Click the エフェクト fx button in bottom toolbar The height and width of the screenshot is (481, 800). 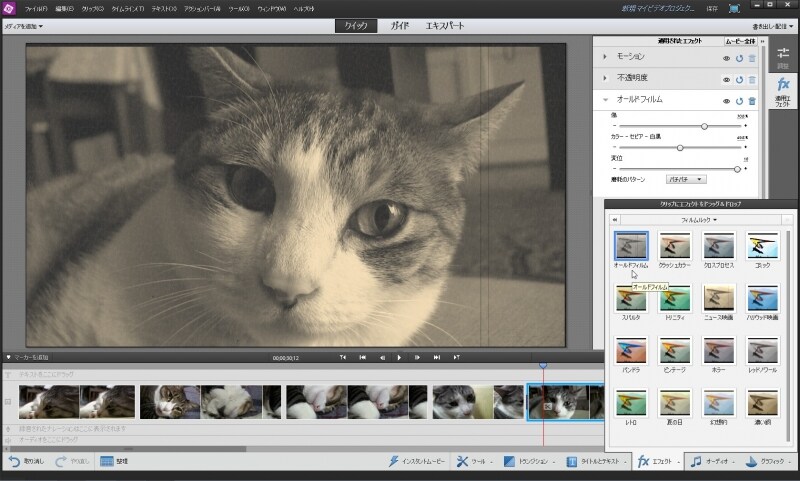click(656, 462)
